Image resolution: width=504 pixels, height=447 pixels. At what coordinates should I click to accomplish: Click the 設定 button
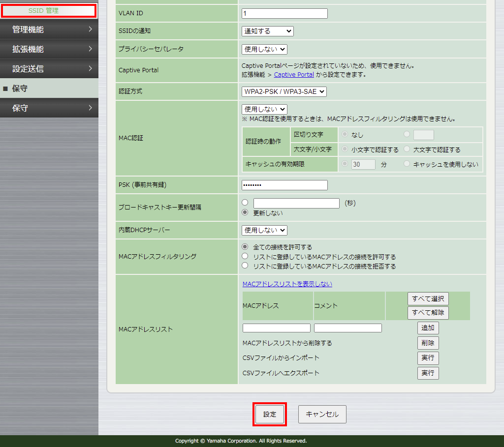[270, 414]
